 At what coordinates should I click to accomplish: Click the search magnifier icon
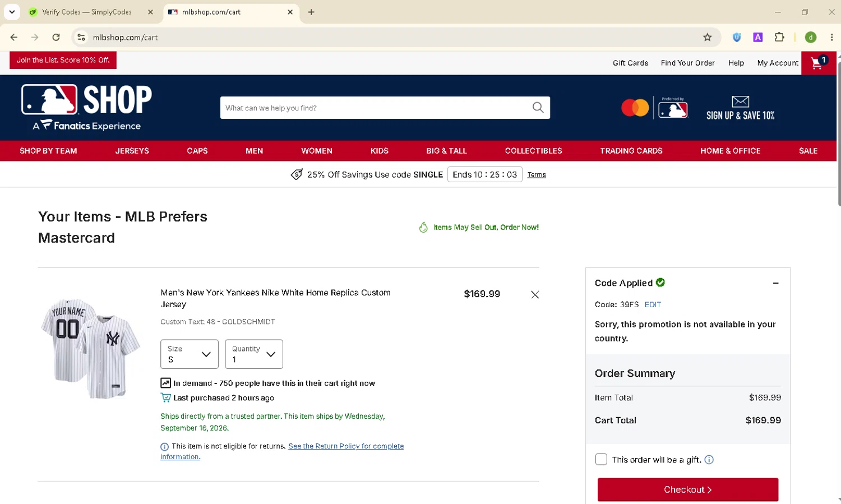538,108
